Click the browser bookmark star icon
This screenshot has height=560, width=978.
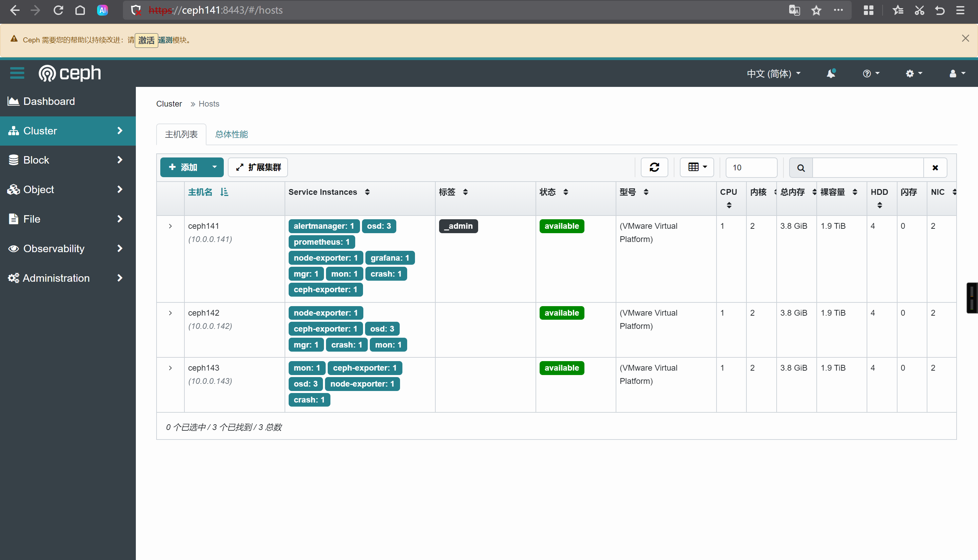click(x=816, y=11)
